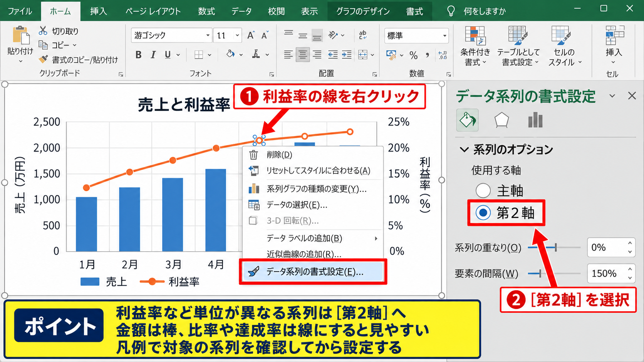Open Format as Table (テーブルとして書式設定)
This screenshot has height=362, width=644.
click(x=518, y=46)
